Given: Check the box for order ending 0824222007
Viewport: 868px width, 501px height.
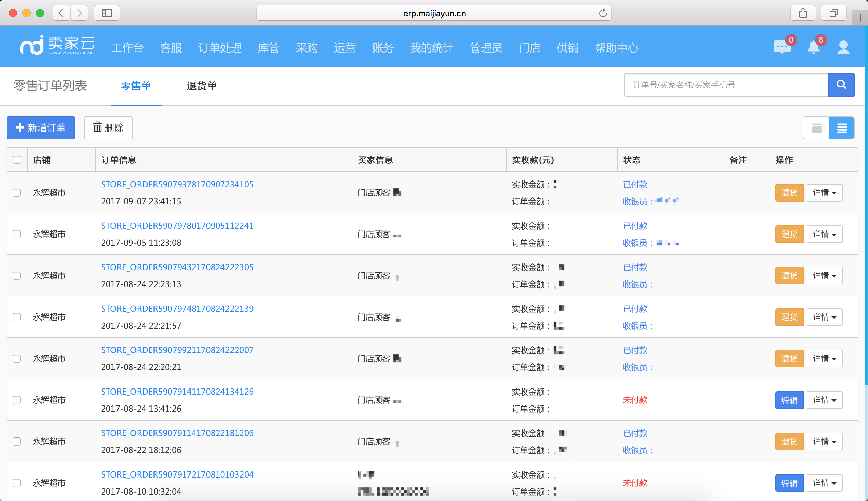Looking at the screenshot, I should coord(17,358).
